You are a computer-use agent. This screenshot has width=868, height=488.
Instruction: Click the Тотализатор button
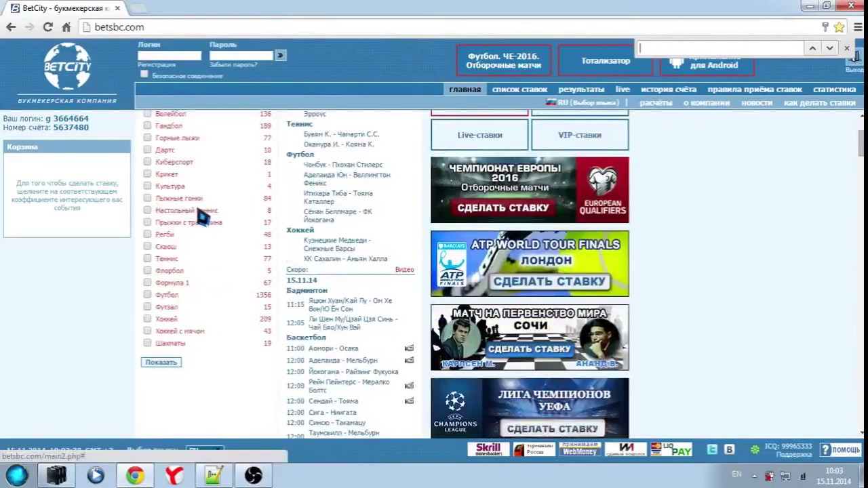click(605, 61)
